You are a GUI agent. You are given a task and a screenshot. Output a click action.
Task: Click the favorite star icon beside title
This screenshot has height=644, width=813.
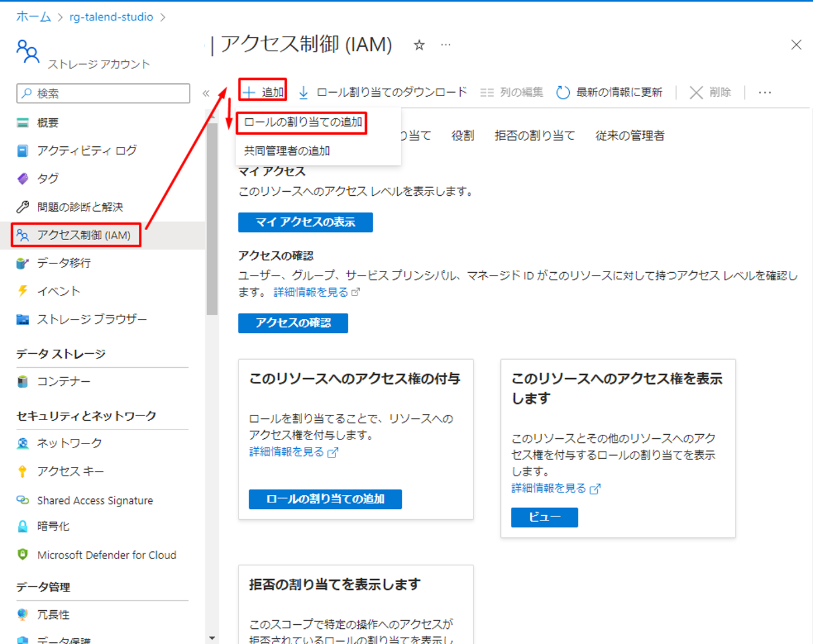pos(419,45)
